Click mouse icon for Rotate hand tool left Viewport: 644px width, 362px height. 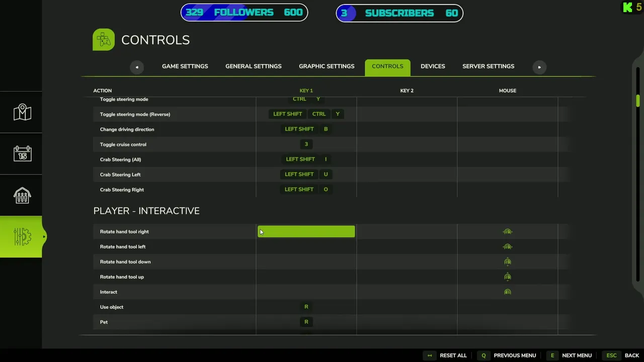tap(507, 247)
